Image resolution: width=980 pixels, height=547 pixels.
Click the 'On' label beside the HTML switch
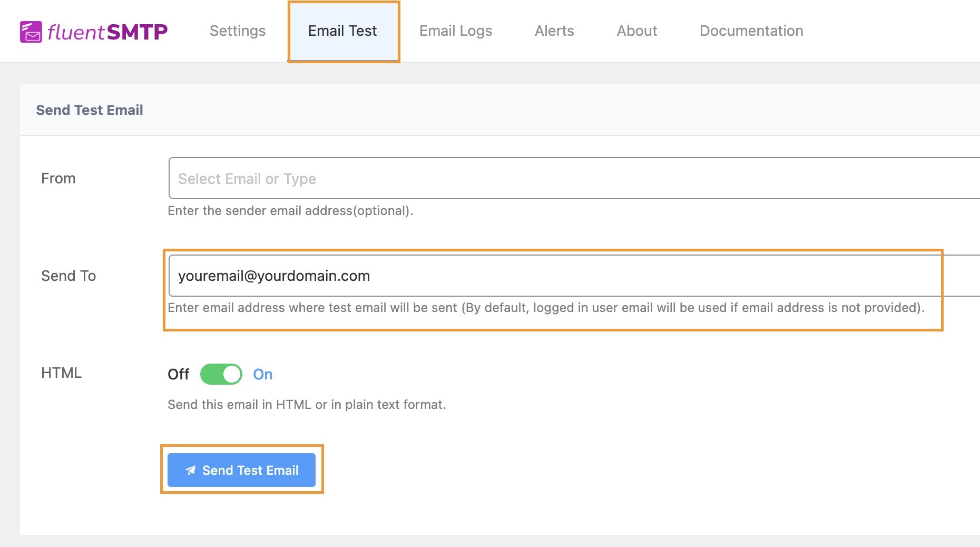point(263,374)
